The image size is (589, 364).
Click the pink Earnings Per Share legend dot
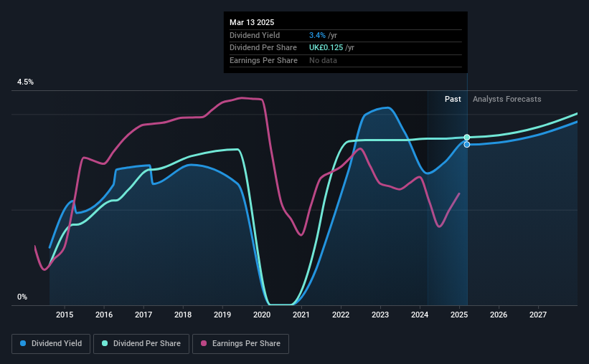point(204,343)
